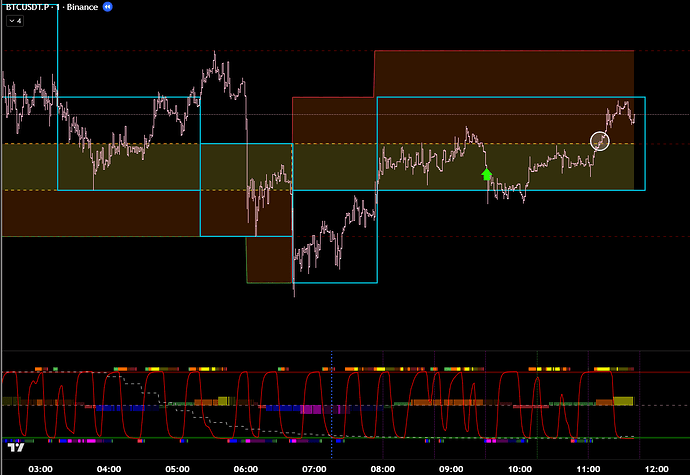The image size is (690, 475).
Task: Click the white circle marker on price line
Action: click(x=600, y=141)
